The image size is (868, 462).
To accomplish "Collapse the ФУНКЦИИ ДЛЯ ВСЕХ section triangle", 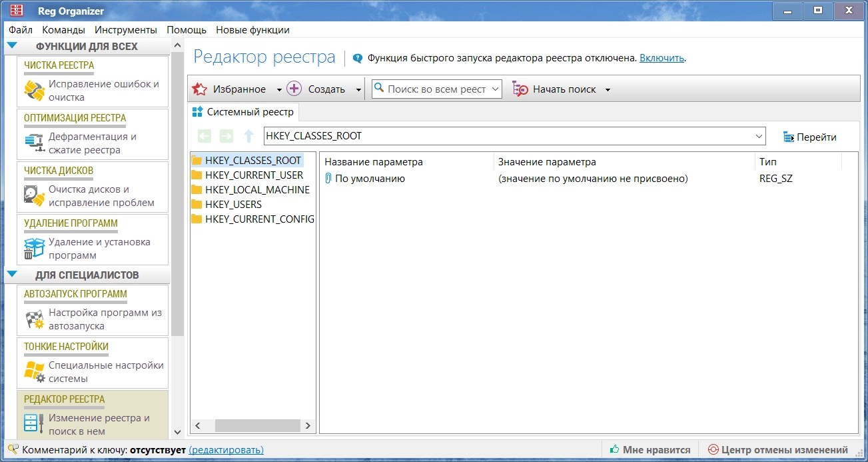I will 11,46.
